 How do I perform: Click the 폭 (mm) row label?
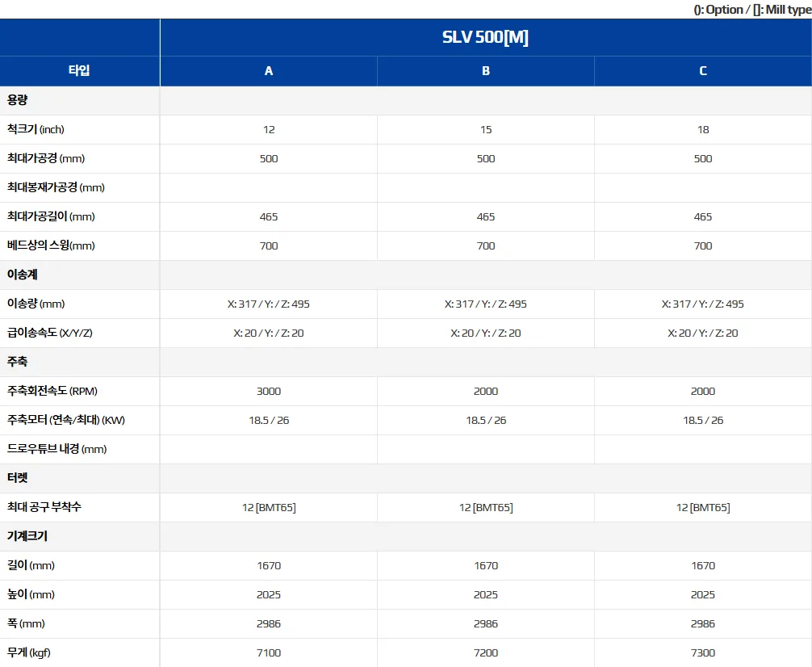tap(26, 623)
